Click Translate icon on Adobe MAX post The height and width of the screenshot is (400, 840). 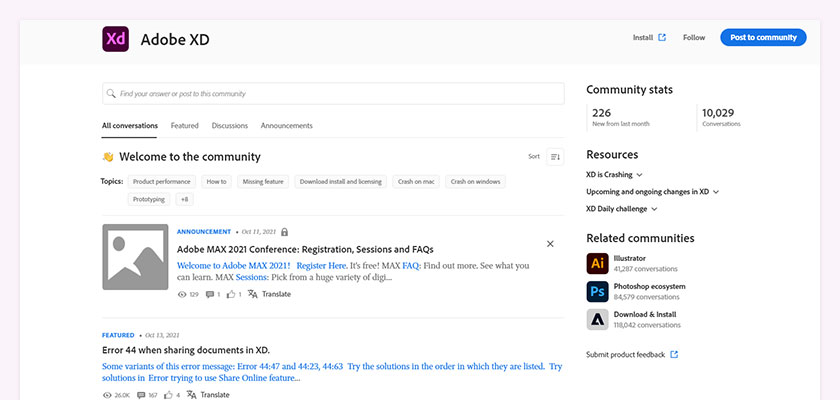(253, 293)
